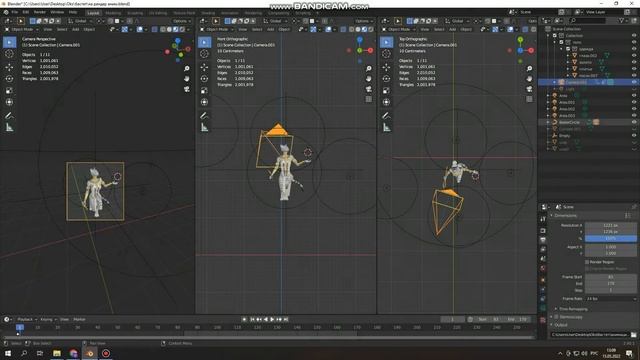Open Object Mode dropdown in the Camera Perspective viewport
Viewport: 640px width, 360px height.
(22, 29)
